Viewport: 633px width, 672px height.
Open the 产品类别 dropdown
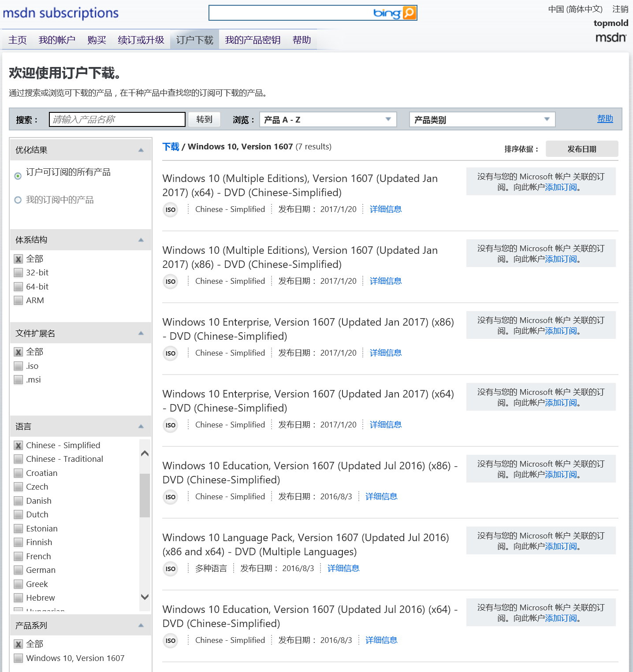point(482,119)
